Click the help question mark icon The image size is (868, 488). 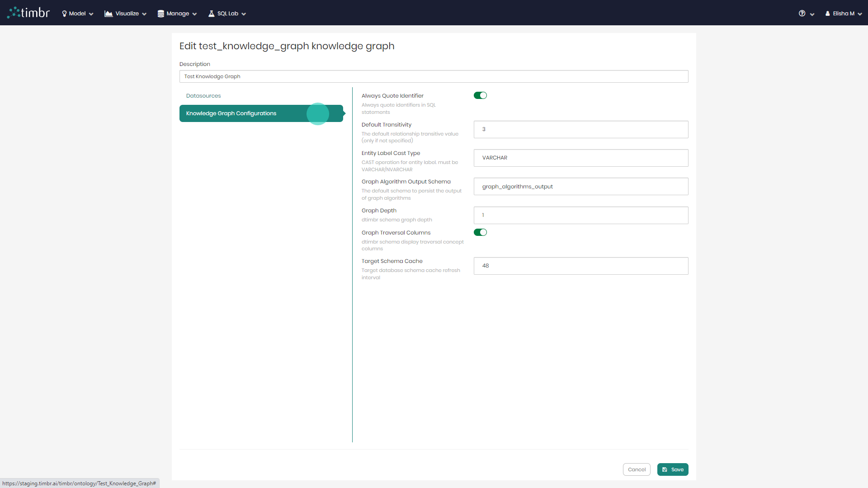802,14
